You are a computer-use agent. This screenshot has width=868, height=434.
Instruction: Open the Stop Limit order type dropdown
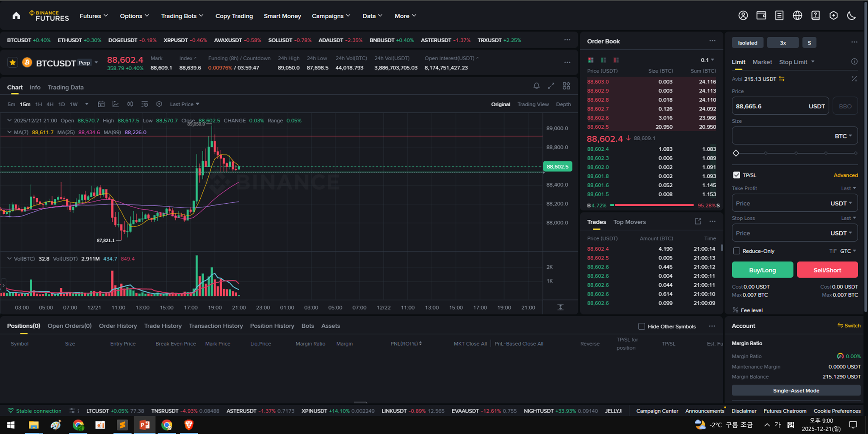(x=796, y=62)
